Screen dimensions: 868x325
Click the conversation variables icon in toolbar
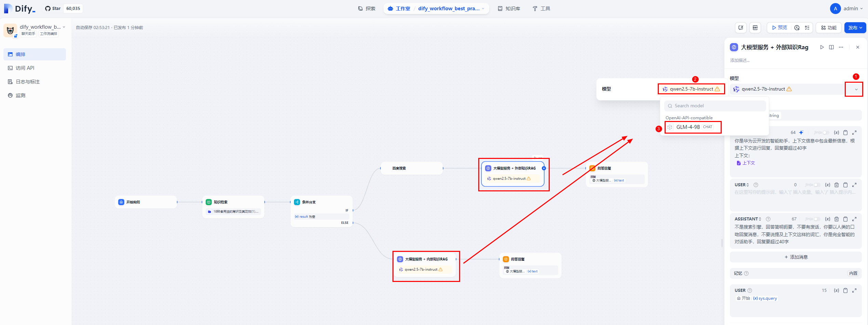(741, 28)
